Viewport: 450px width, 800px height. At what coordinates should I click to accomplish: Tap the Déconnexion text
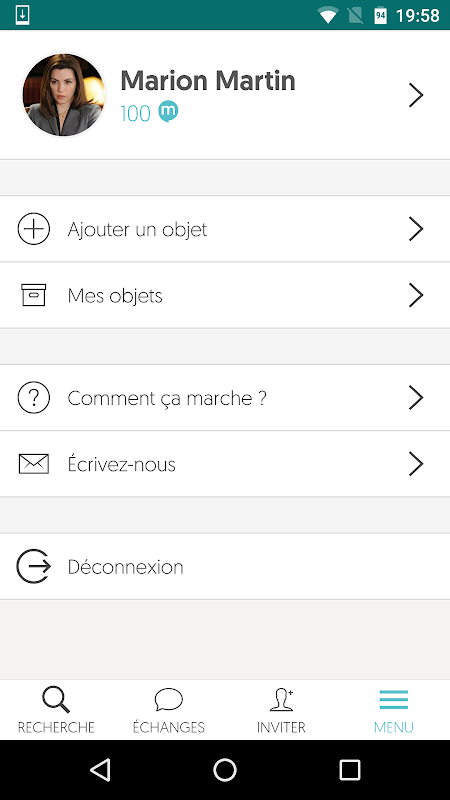(x=126, y=567)
